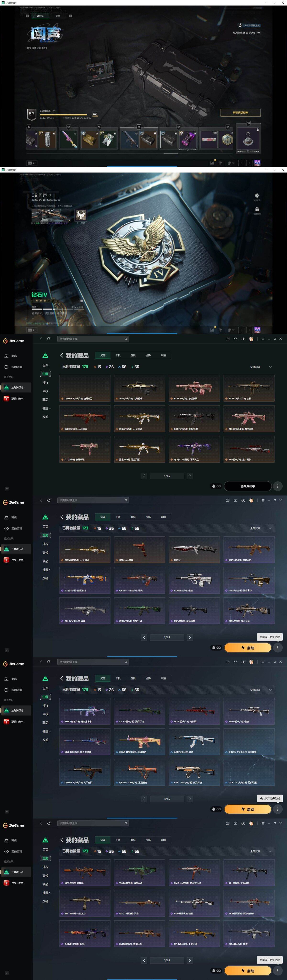This screenshot has width=287, height=980.
Task: Open AKM weapon card on page 4/15
Action: 194,742
